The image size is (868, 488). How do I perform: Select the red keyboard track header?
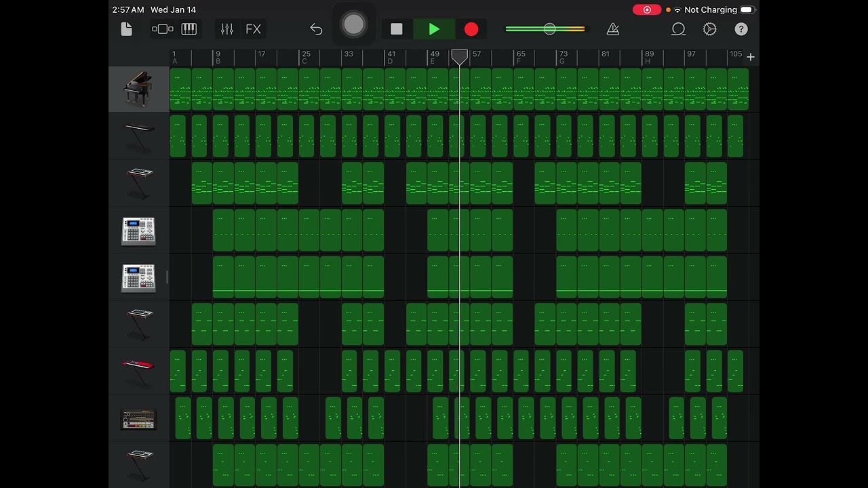139,371
